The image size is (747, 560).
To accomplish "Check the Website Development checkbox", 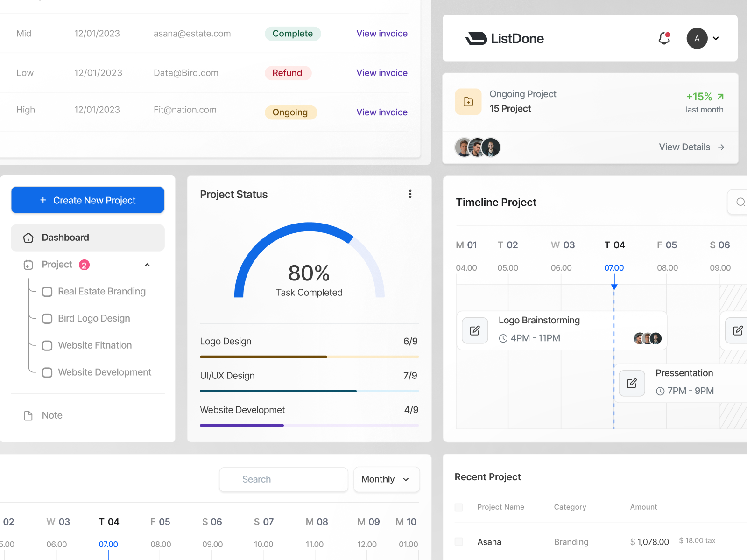I will click(x=47, y=372).
